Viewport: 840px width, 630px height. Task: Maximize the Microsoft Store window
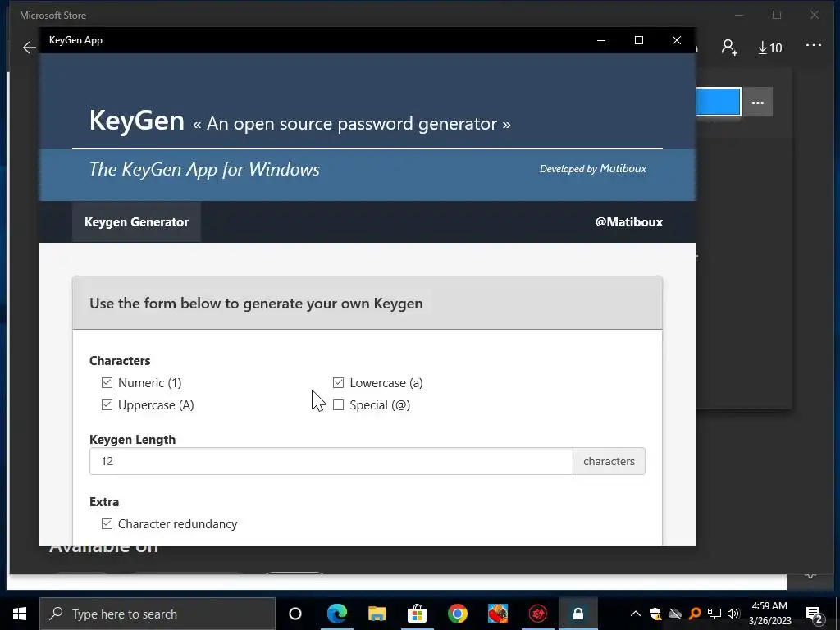[777, 15]
